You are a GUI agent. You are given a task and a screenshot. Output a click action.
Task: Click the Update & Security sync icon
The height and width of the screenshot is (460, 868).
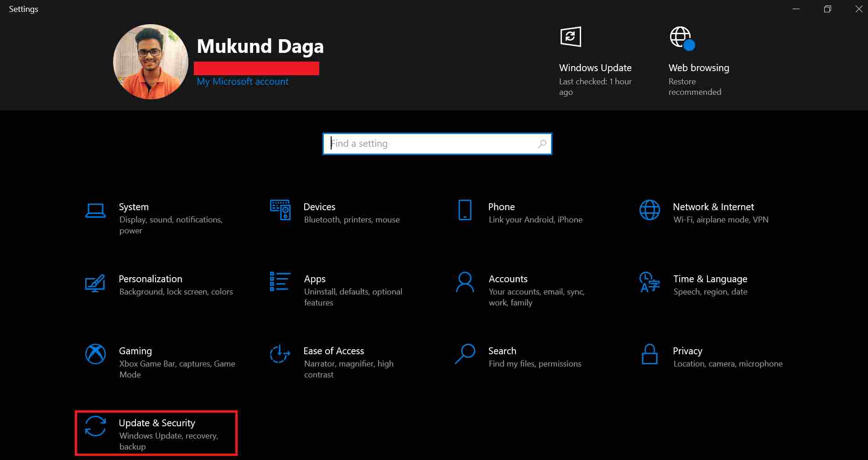(95, 426)
